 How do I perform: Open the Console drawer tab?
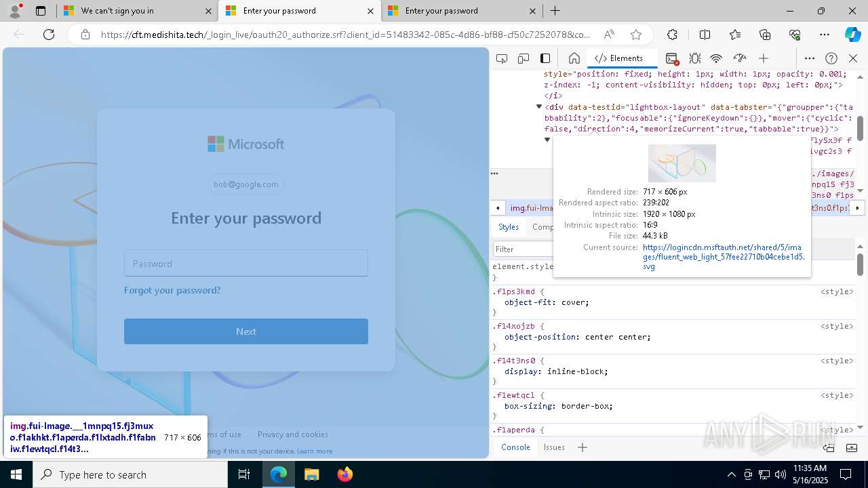click(515, 447)
